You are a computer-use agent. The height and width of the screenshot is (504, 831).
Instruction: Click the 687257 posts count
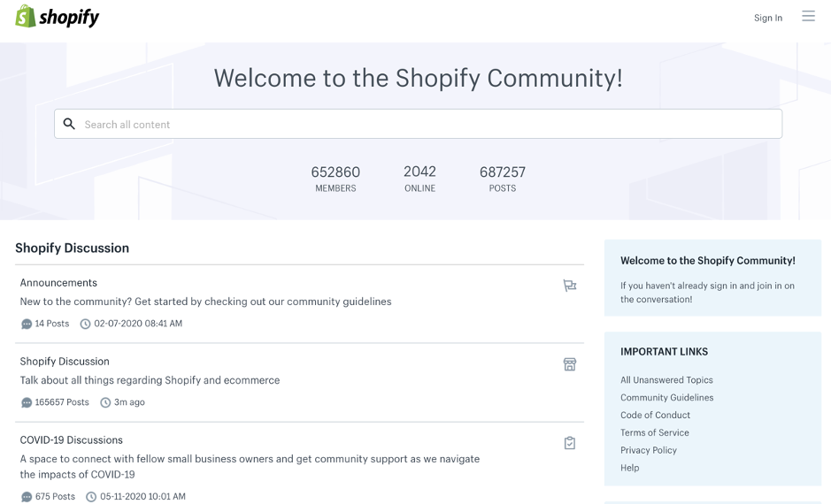(503, 172)
